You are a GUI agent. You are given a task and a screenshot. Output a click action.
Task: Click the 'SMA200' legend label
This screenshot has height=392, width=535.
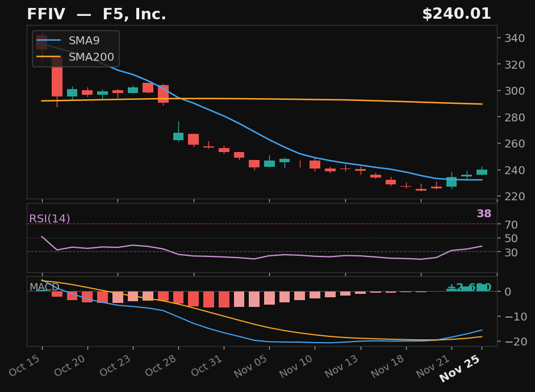pyautogui.click(x=91, y=57)
